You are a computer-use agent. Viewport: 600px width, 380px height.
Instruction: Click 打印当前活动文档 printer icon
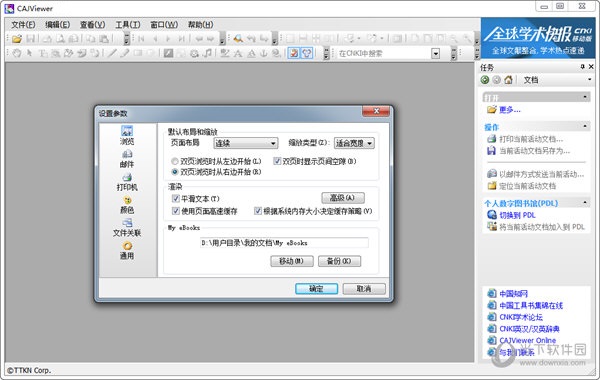(491, 139)
